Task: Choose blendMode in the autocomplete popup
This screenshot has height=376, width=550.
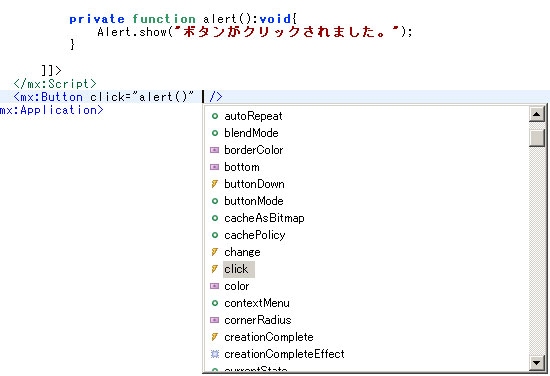Action: pyautogui.click(x=251, y=133)
